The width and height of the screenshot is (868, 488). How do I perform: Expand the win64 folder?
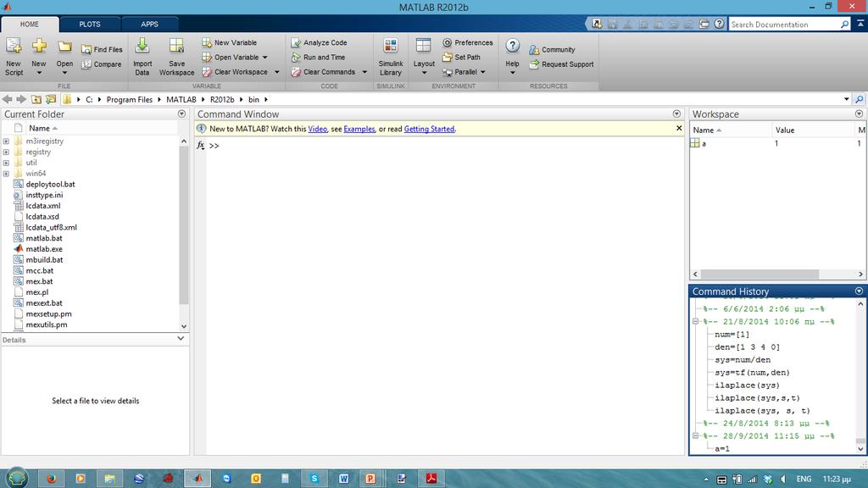coord(6,174)
